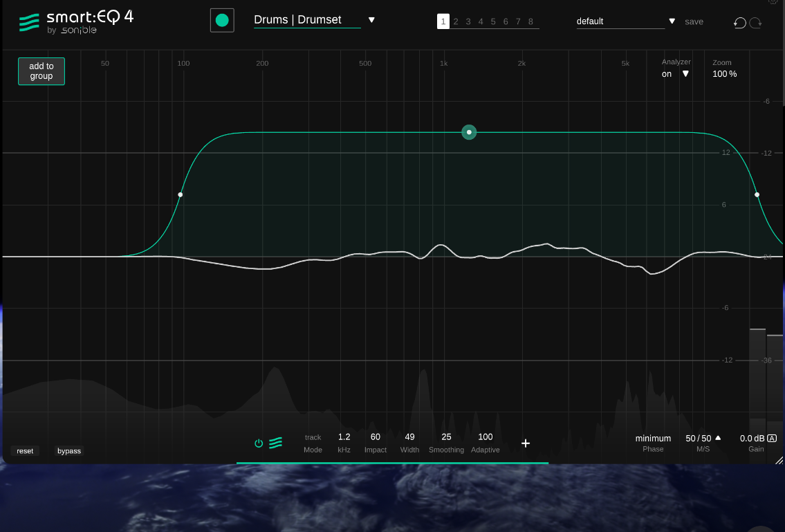
Task: Open the settings gear in the top right corner
Action: click(x=773, y=2)
